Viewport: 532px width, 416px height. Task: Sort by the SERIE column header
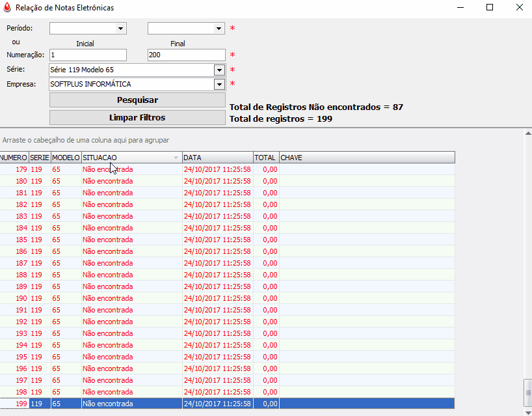(40, 158)
